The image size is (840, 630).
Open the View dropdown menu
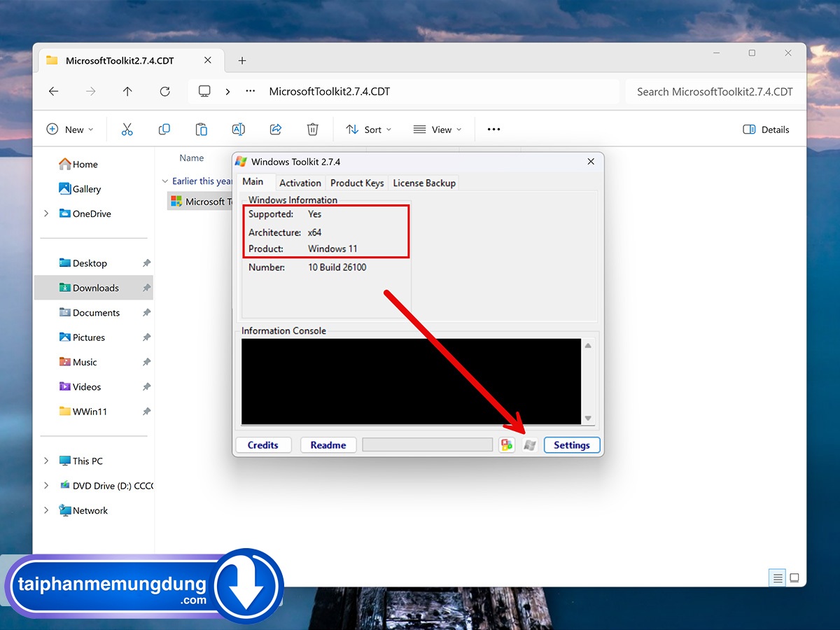(x=437, y=129)
